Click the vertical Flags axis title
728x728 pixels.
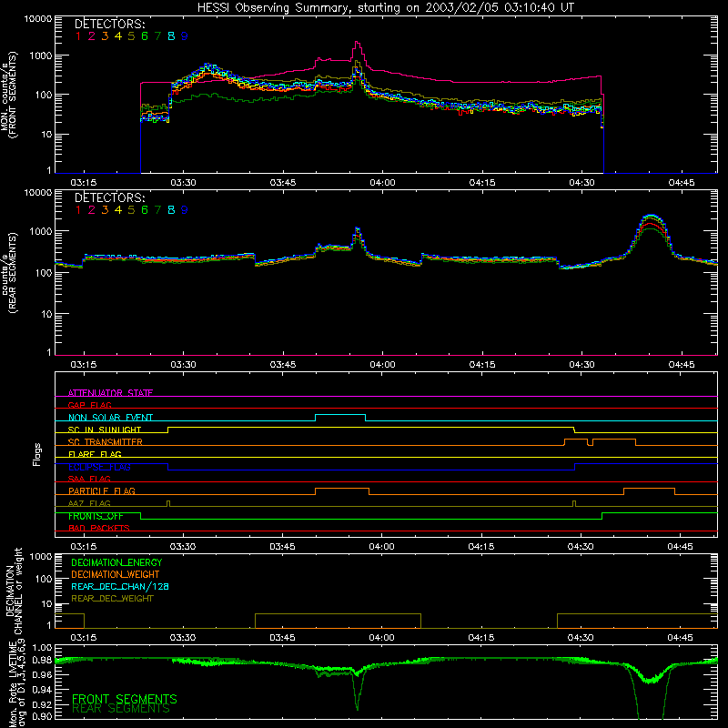click(x=37, y=454)
